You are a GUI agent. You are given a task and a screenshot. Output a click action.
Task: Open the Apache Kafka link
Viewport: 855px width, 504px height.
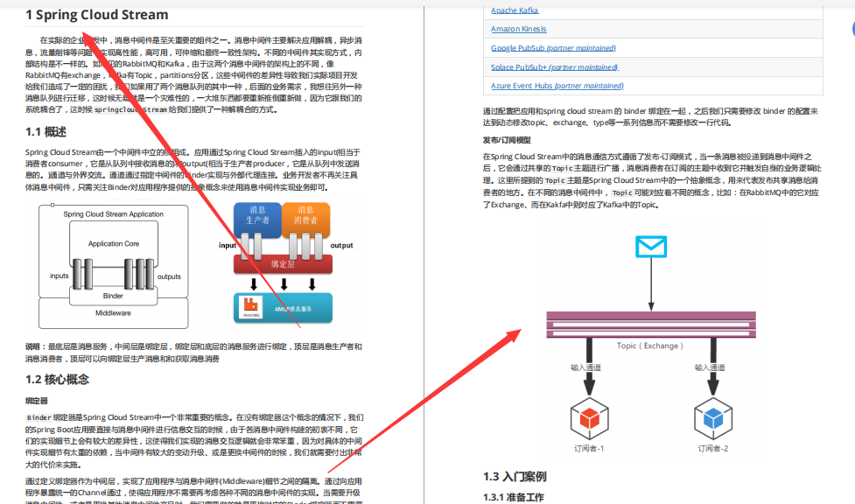point(515,10)
